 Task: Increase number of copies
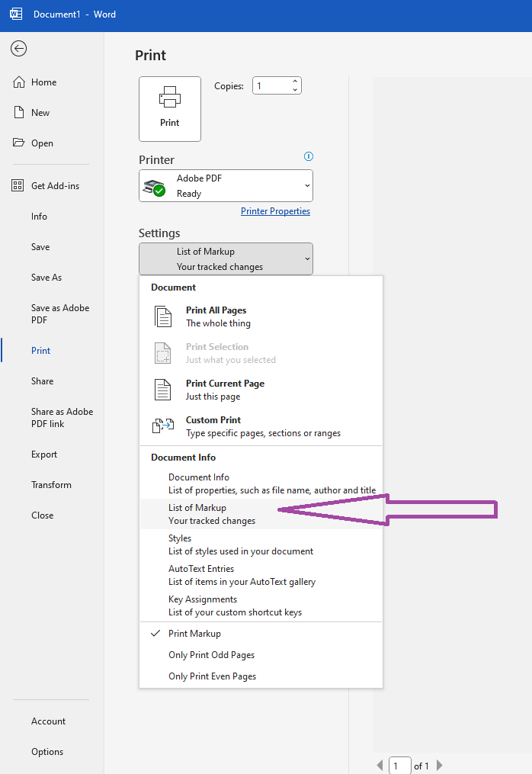[295, 82]
